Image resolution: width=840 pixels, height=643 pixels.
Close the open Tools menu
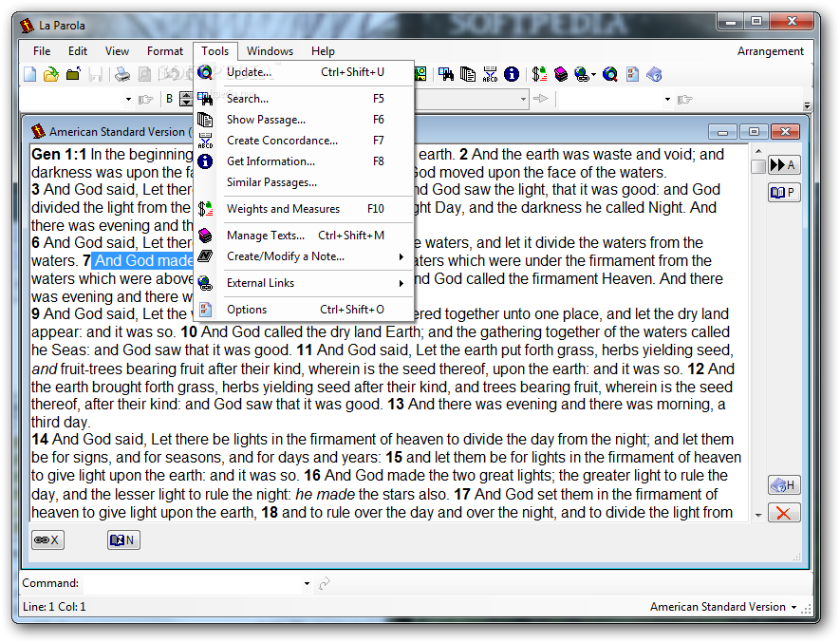coord(215,51)
